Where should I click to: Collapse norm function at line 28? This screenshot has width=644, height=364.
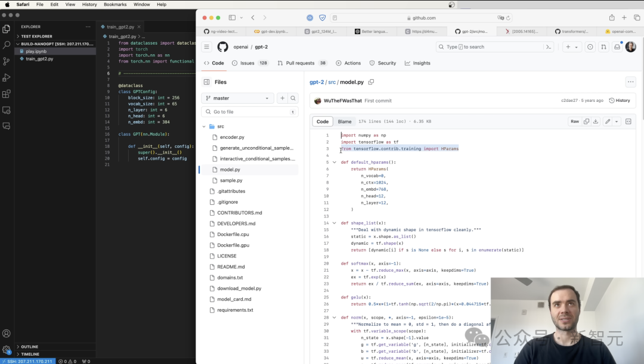pos(335,317)
